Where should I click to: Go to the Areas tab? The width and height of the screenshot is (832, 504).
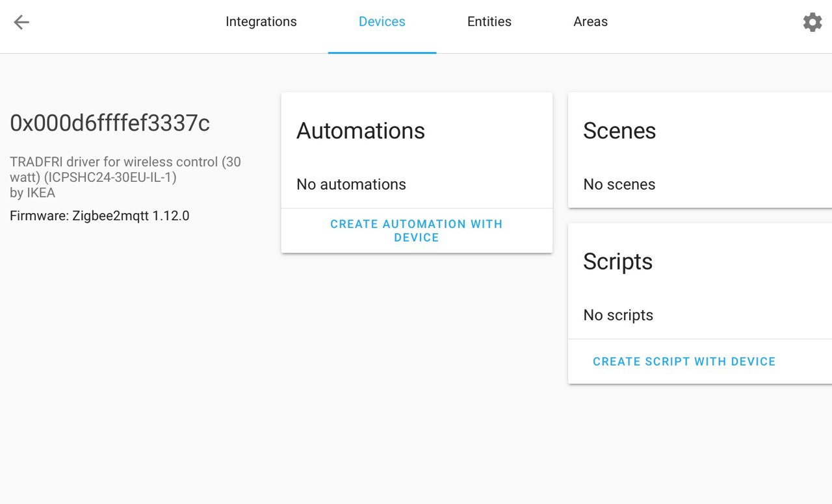(x=590, y=22)
